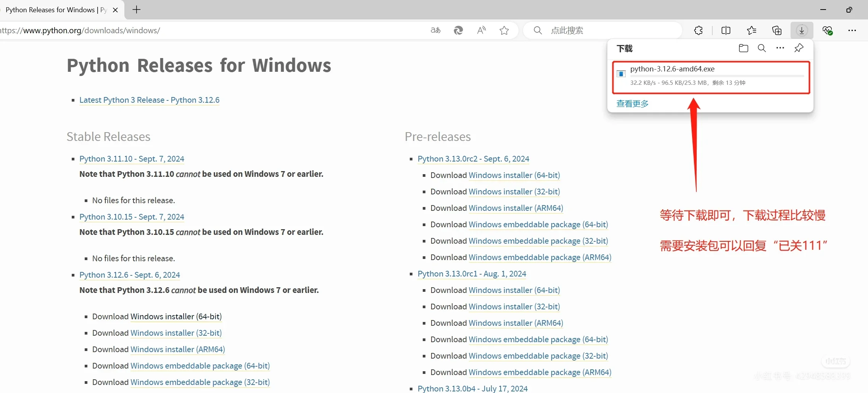Download 3.13.0rc2 Windows installer (64-bit)
The image size is (868, 393).
coord(514,175)
